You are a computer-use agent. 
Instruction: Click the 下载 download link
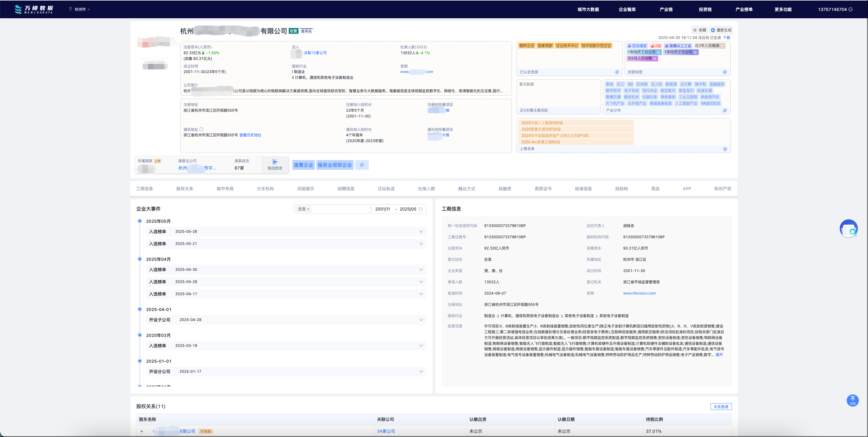tap(726, 38)
